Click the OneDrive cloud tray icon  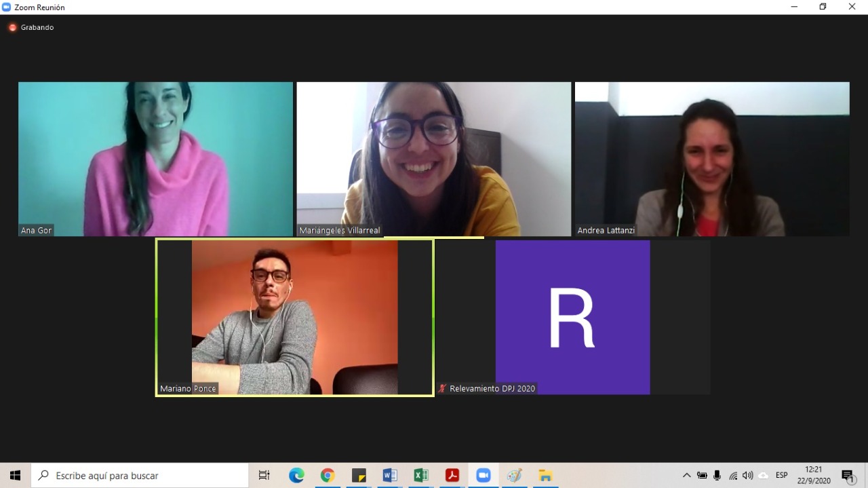[x=764, y=476]
